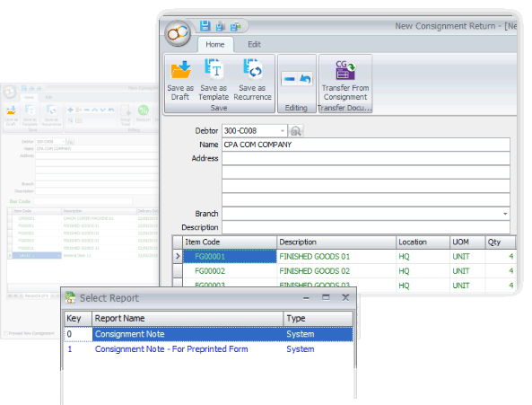Click Save as Draft in Consignment Return ribbon
This screenshot has height=405, width=532.
180,80
